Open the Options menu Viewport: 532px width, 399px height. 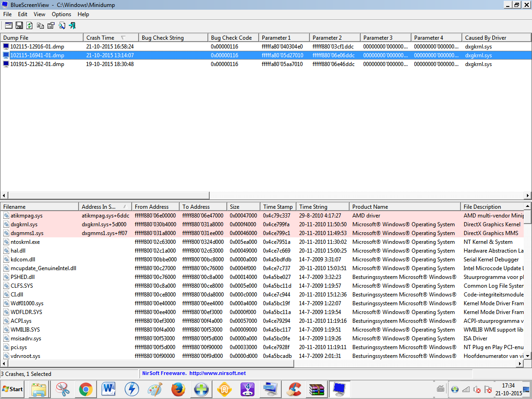[61, 14]
